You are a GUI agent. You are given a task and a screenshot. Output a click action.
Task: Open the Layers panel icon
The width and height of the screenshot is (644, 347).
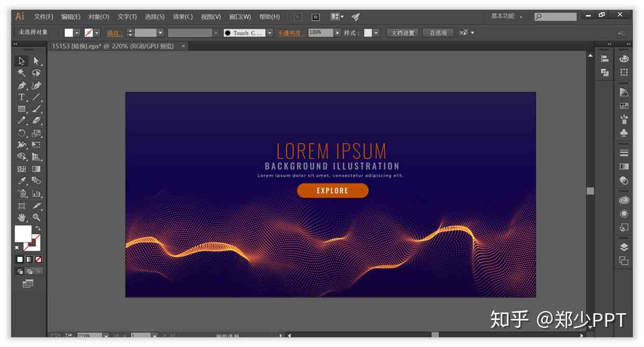click(624, 247)
